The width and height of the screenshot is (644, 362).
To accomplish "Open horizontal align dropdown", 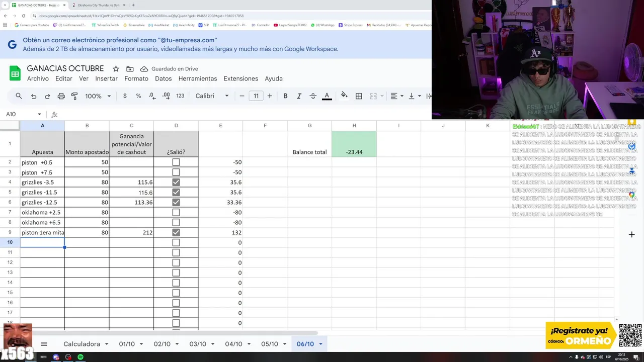I will pyautogui.click(x=397, y=96).
